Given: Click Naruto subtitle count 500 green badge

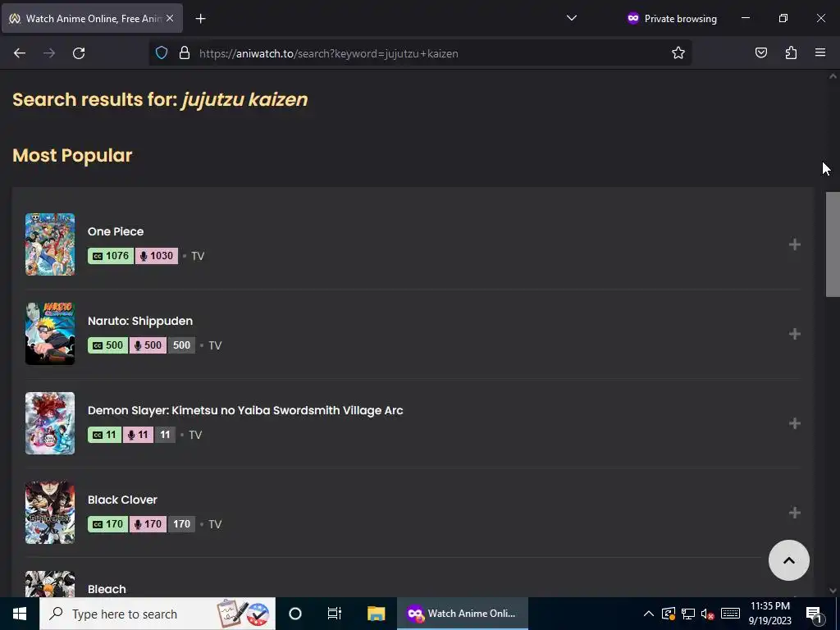Looking at the screenshot, I should point(107,345).
